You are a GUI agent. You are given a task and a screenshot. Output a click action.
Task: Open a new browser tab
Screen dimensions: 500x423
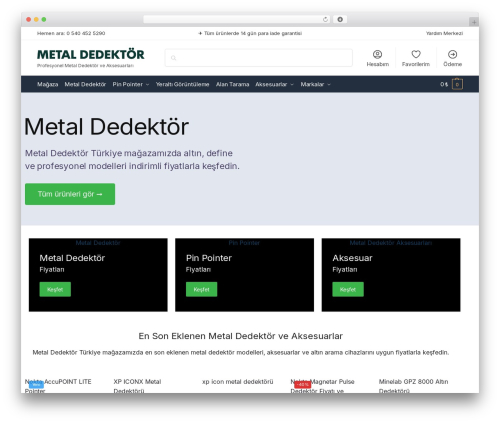coord(474,22)
